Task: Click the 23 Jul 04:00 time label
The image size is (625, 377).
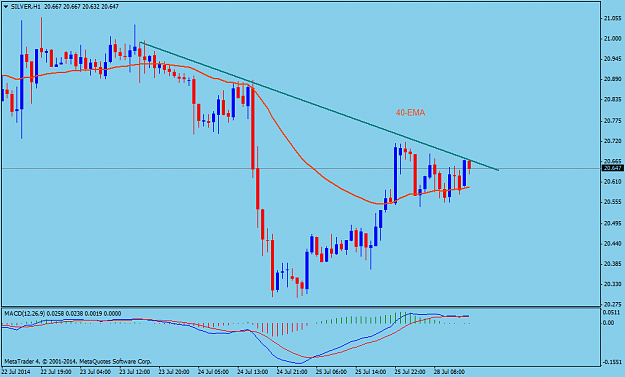Action: point(95,372)
